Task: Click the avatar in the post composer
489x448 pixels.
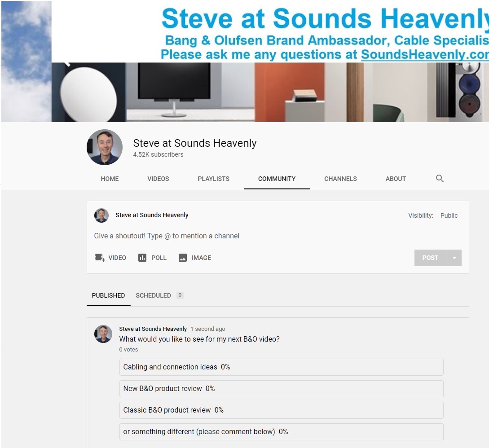Action: point(101,215)
